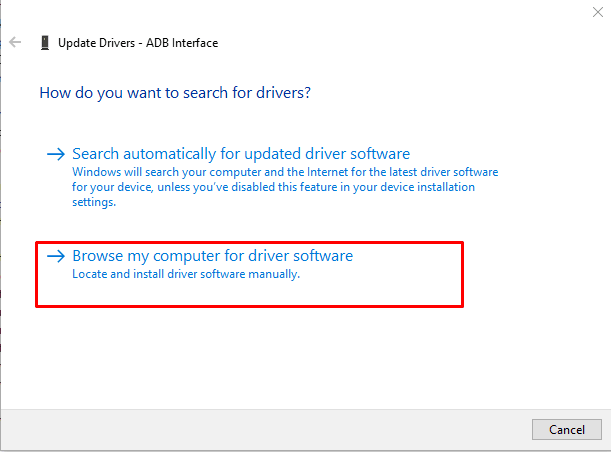Click the arrow icon beside Search automatically

pyautogui.click(x=56, y=154)
